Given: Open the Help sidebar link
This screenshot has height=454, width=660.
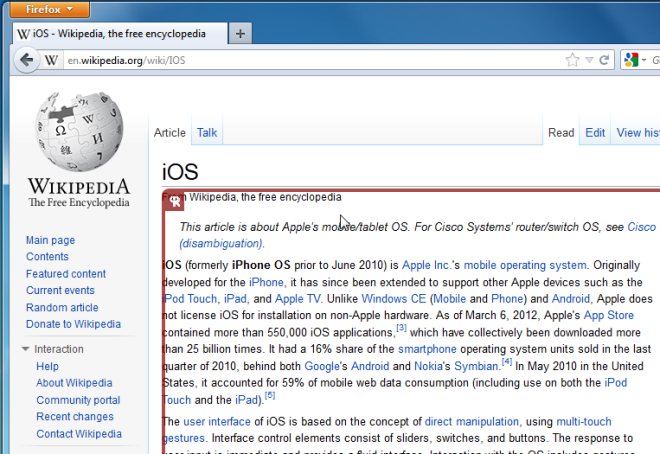Looking at the screenshot, I should [48, 366].
